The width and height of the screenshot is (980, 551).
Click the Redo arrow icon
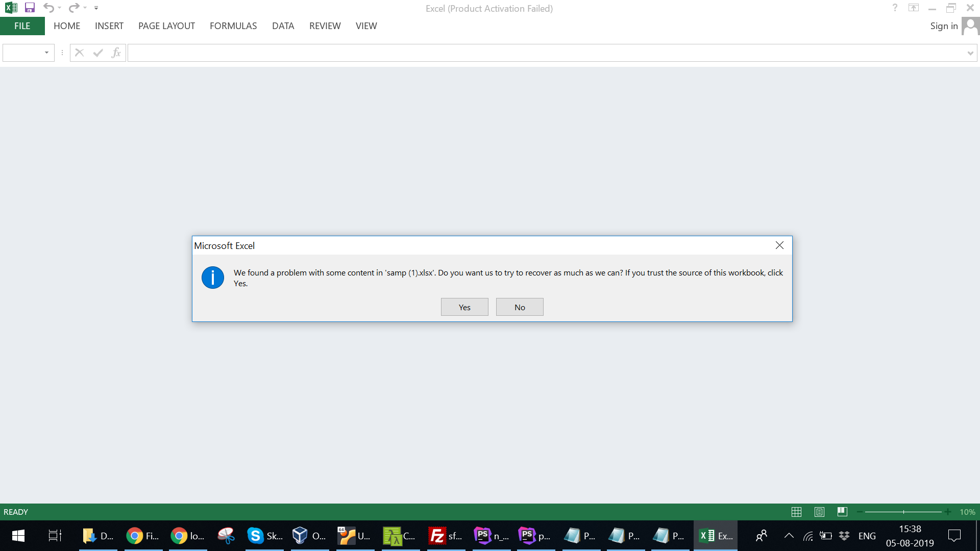click(x=74, y=8)
